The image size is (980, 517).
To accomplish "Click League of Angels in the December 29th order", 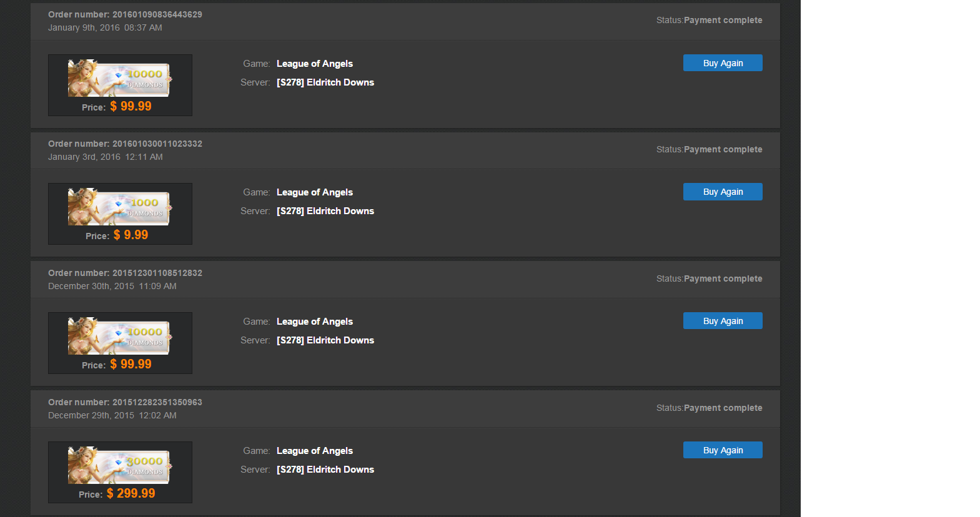I will [315, 451].
